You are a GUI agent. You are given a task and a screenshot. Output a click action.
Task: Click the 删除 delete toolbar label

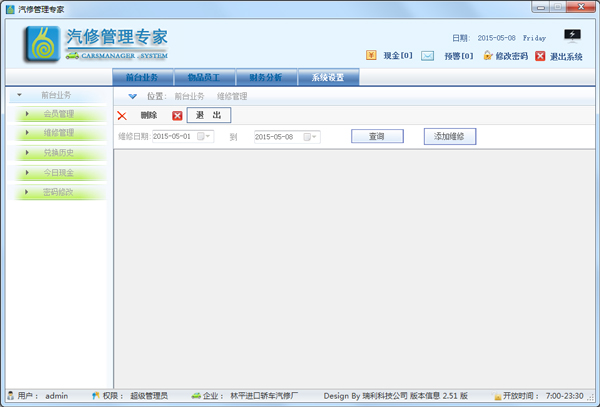[149, 115]
